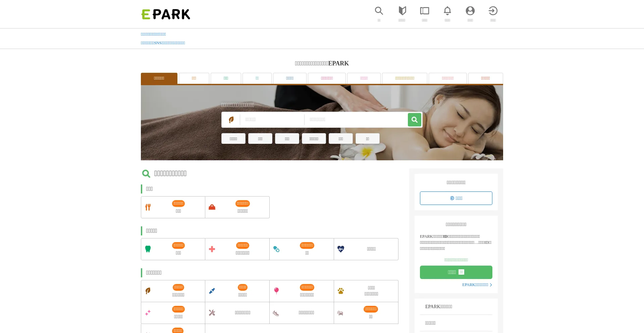Image resolution: width=644 pixels, height=333 pixels.
Task: Open the red takeout bag category
Action: click(237, 207)
